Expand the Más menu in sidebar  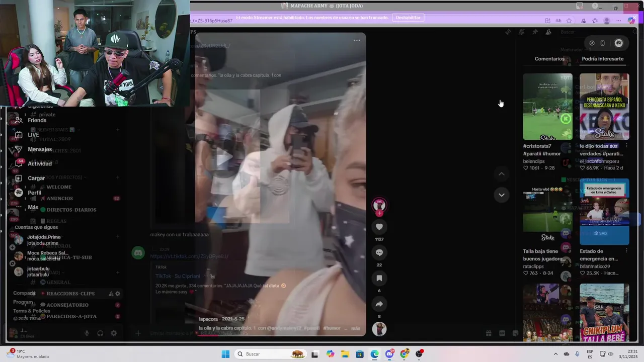point(27,207)
